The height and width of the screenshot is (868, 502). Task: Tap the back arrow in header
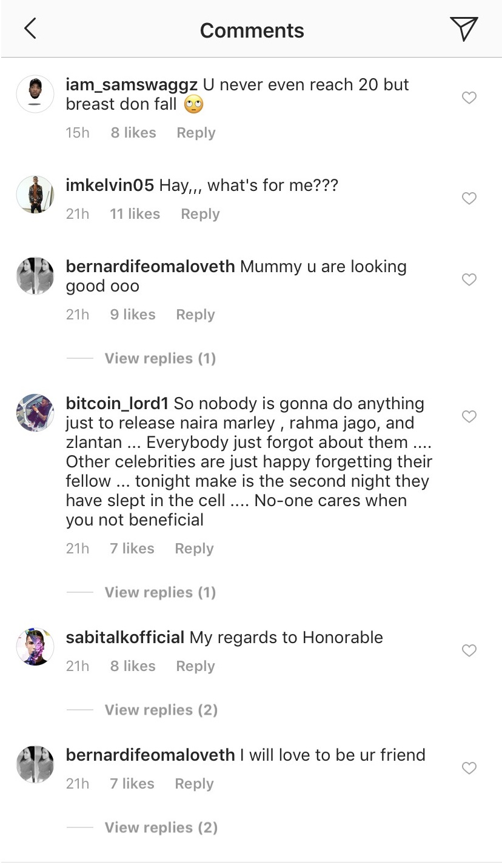tap(30, 28)
